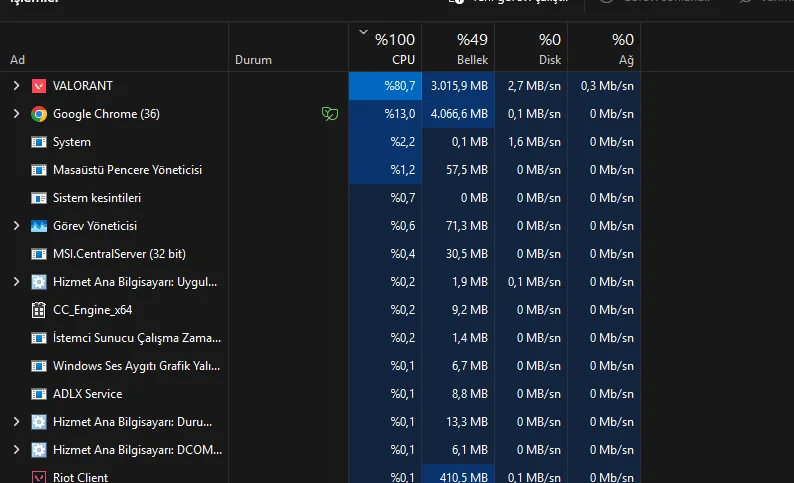Screen dimensions: 794x483
Task: Click the Sistem kesintileri icon
Action: point(39,198)
